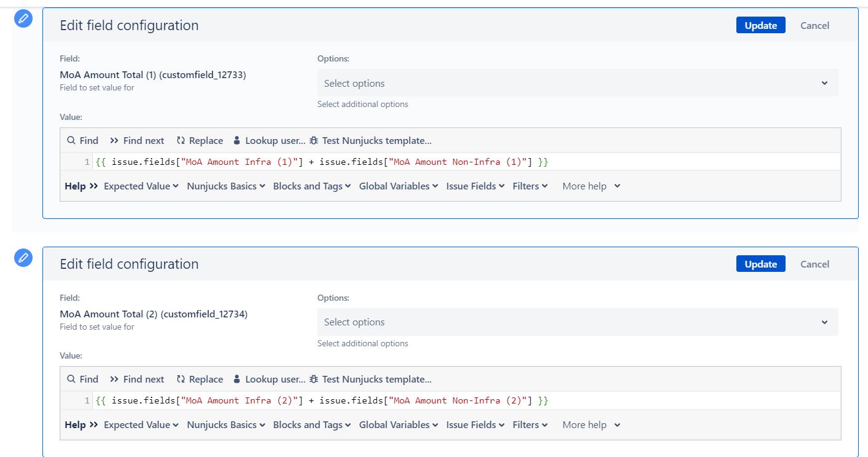Expand Nunjucks Basics help in the customfield_12734 editor
The width and height of the screenshot is (868, 457).
[x=226, y=424]
